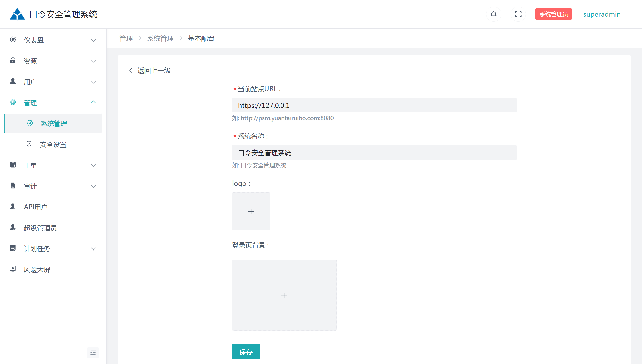This screenshot has height=364, width=642.
Task: Expand the 计划任务 menu chevron
Action: point(93,249)
